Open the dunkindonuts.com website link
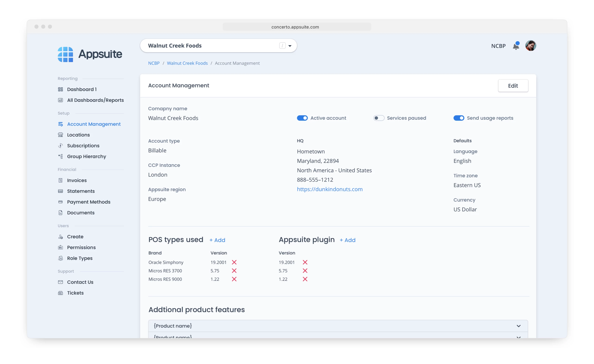 pos(329,189)
